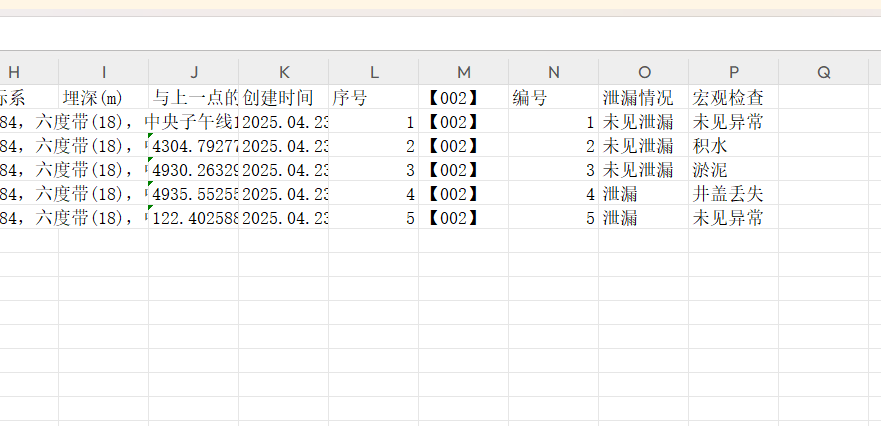This screenshot has height=426, width=881.
Task: Select the cell containing 淤泥
Action: 733,170
